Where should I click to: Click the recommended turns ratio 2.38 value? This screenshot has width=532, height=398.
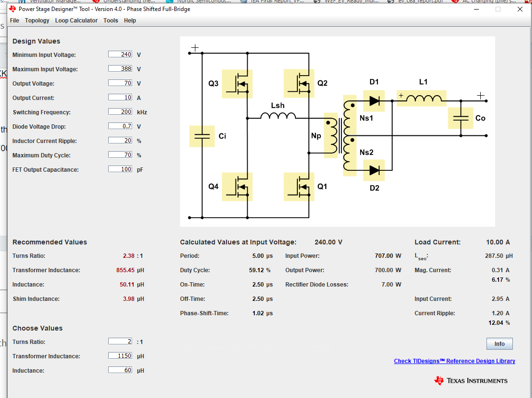(x=129, y=256)
